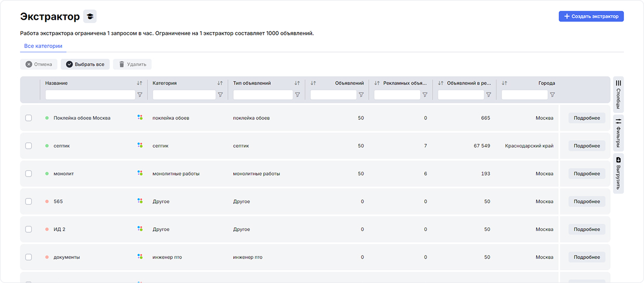Click filter funnel icon in Название column
644x283 pixels.
[x=140, y=95]
